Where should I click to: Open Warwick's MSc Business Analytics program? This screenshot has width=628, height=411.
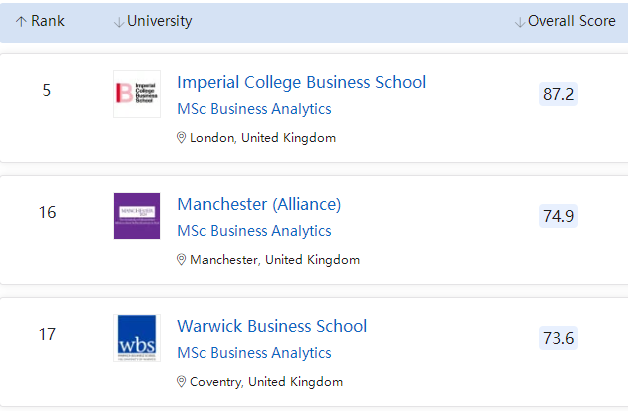tap(254, 353)
